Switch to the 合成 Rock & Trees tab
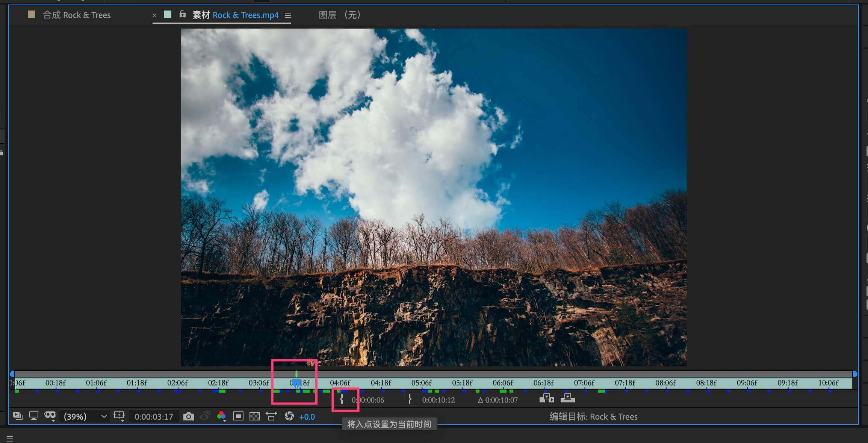Viewport: 868px width, 443px height. [76, 15]
